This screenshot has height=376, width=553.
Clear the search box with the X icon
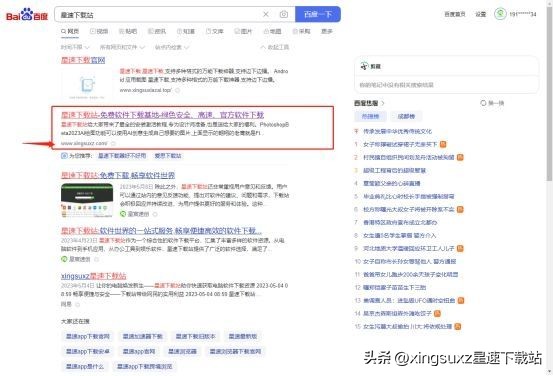[266, 14]
